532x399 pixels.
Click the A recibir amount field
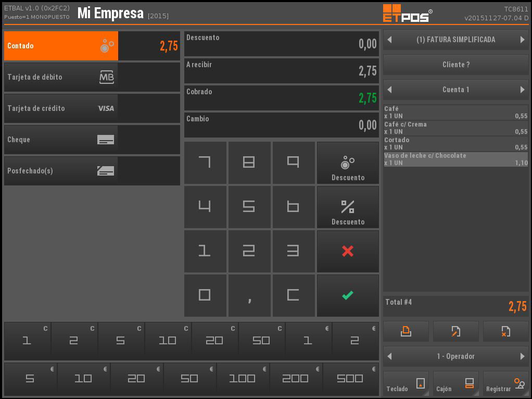pos(282,71)
